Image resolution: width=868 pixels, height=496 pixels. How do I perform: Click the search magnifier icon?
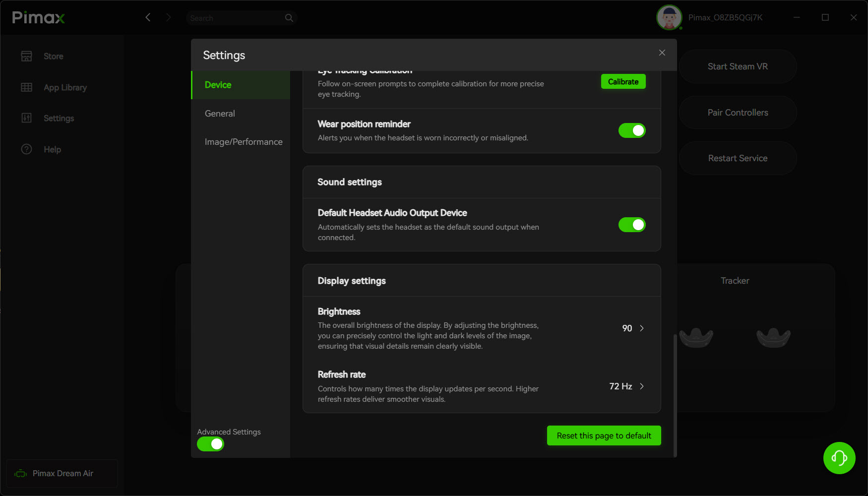289,18
